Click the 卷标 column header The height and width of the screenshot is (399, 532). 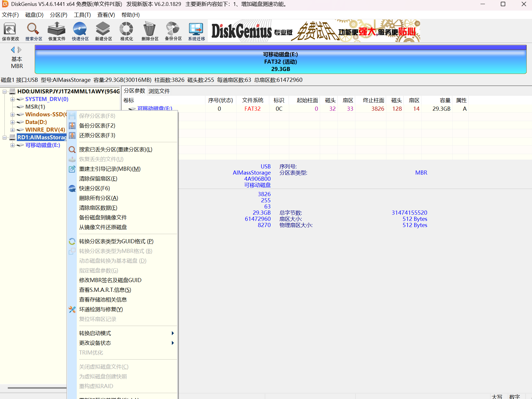click(164, 100)
